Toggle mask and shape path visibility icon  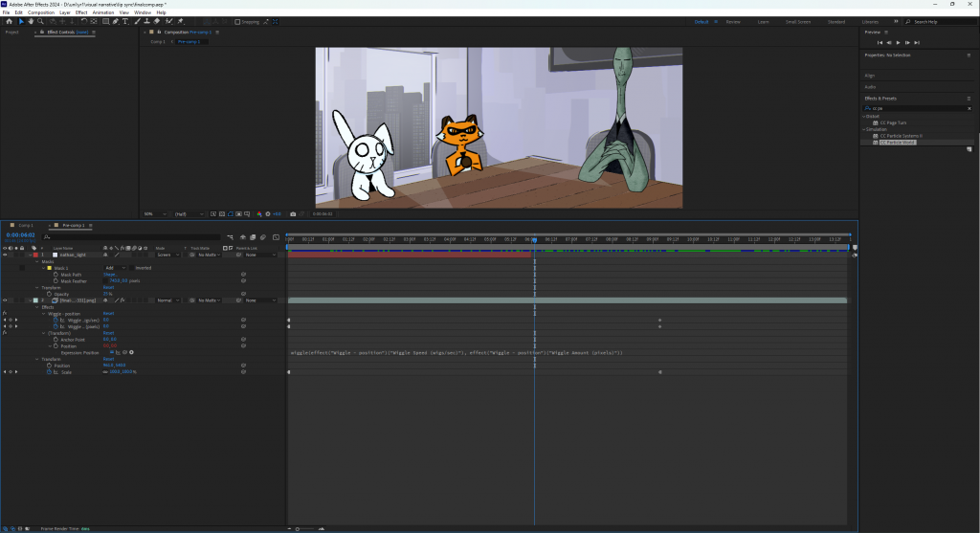pyautogui.click(x=230, y=213)
